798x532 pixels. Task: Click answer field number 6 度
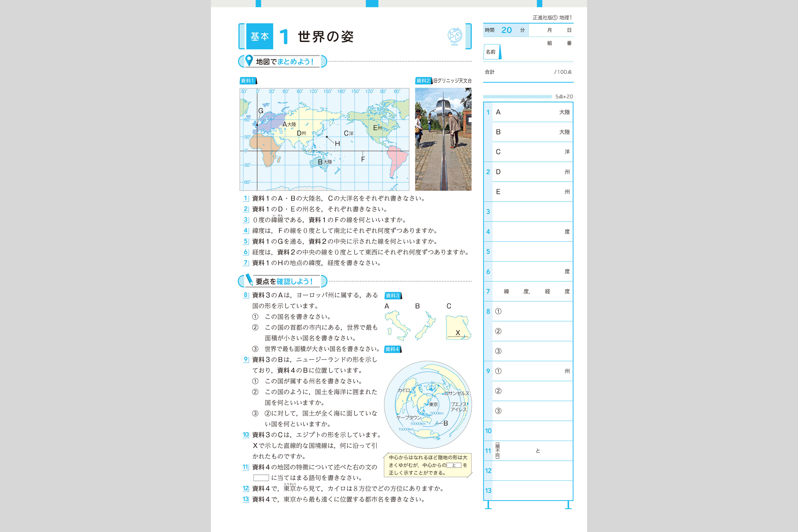(532, 271)
